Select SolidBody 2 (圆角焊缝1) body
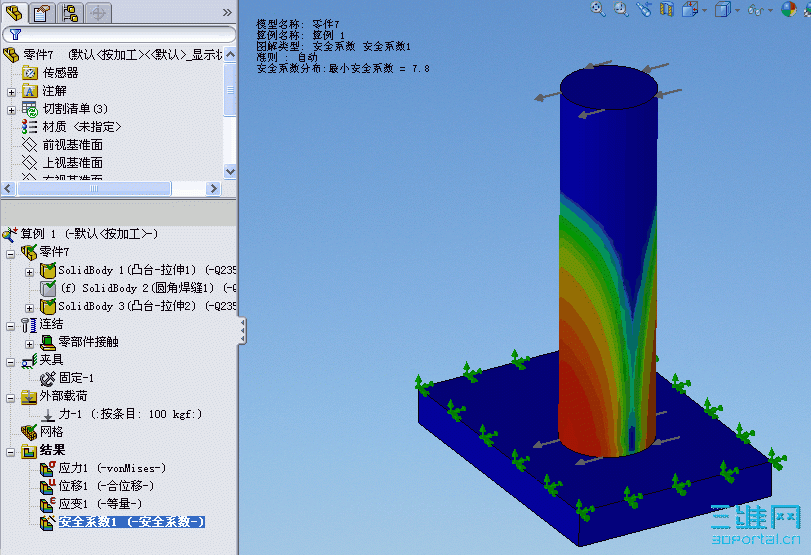The width and height of the screenshot is (811, 555). [148, 289]
